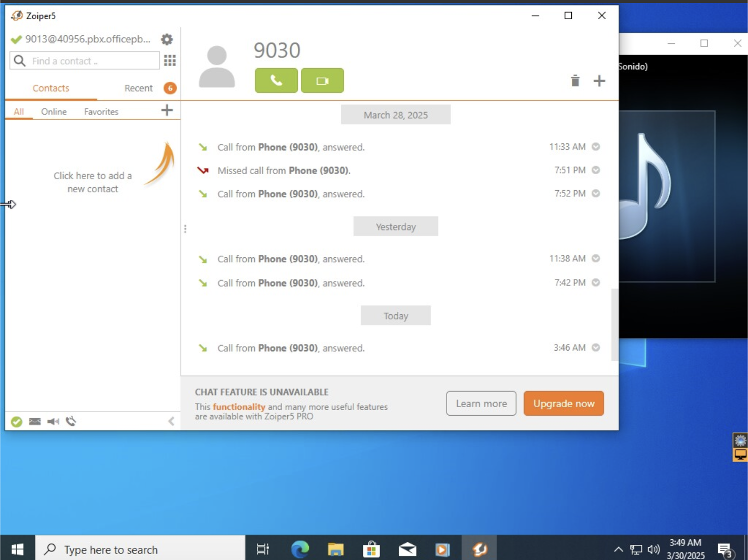The image size is (748, 560).
Task: Open File Explorer from taskbar
Action: tap(336, 549)
